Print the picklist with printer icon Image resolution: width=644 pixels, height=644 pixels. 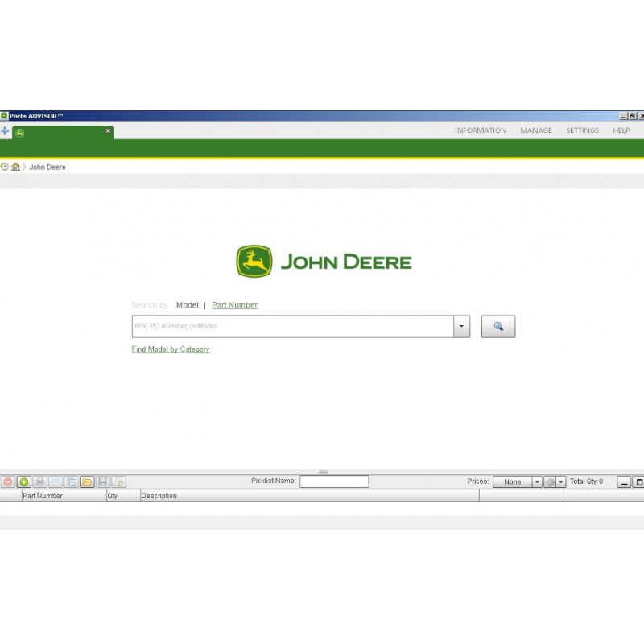(x=39, y=481)
